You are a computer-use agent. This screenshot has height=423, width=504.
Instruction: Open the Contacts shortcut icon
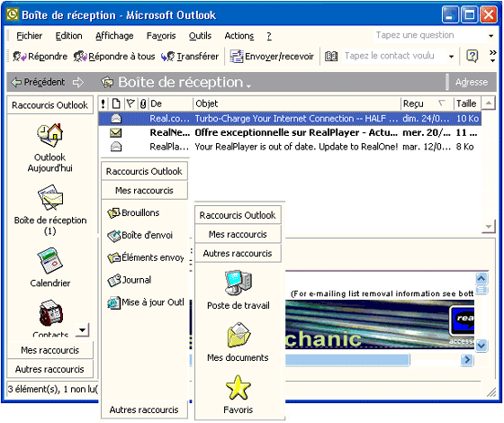coord(50,313)
